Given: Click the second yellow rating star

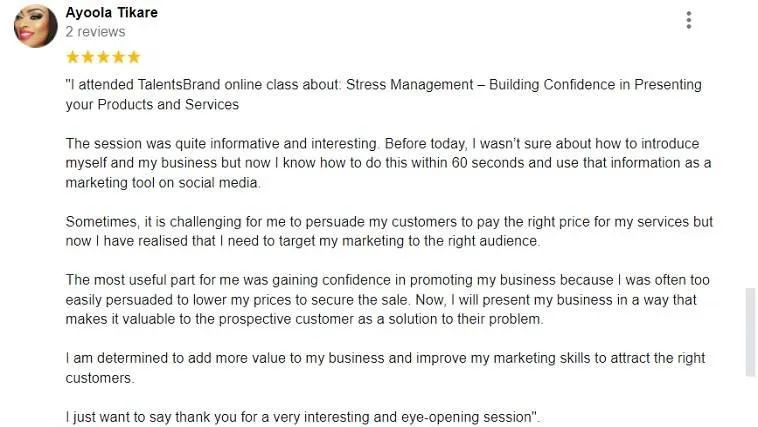Looking at the screenshot, I should click(87, 57).
